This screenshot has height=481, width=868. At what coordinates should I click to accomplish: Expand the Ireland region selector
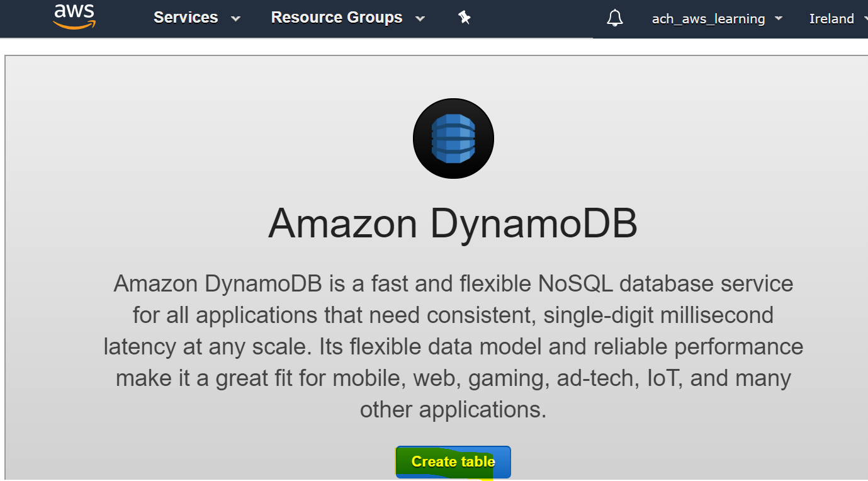click(831, 18)
